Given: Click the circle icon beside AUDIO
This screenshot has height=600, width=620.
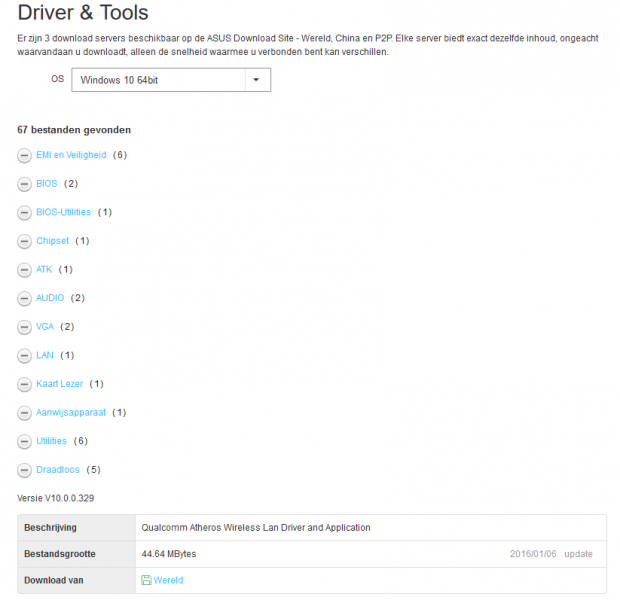Looking at the screenshot, I should 24,298.
